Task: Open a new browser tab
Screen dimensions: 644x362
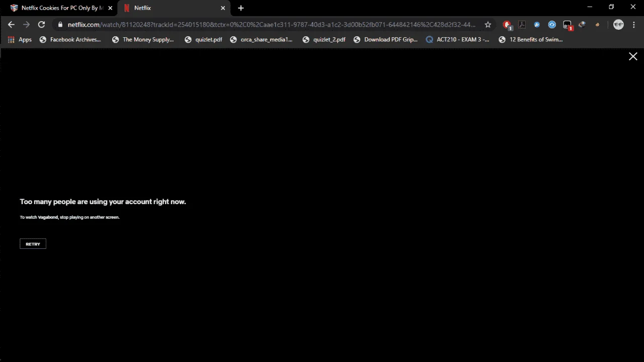Action: (x=240, y=8)
